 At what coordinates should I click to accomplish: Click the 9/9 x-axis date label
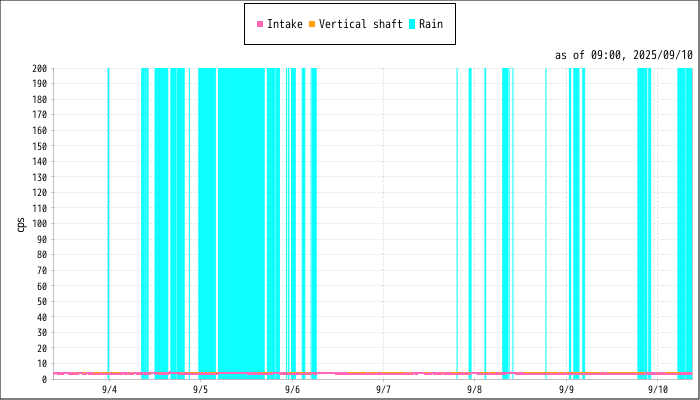click(x=566, y=388)
